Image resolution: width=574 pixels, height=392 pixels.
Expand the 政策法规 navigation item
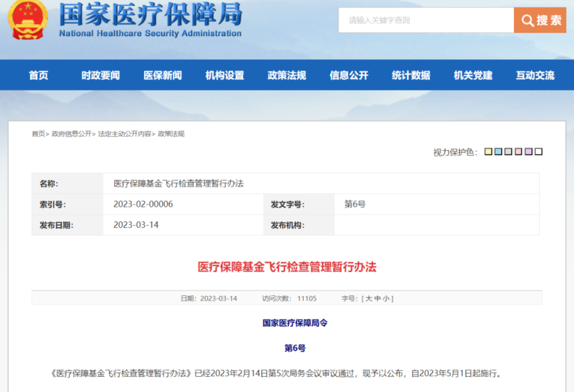pos(287,75)
